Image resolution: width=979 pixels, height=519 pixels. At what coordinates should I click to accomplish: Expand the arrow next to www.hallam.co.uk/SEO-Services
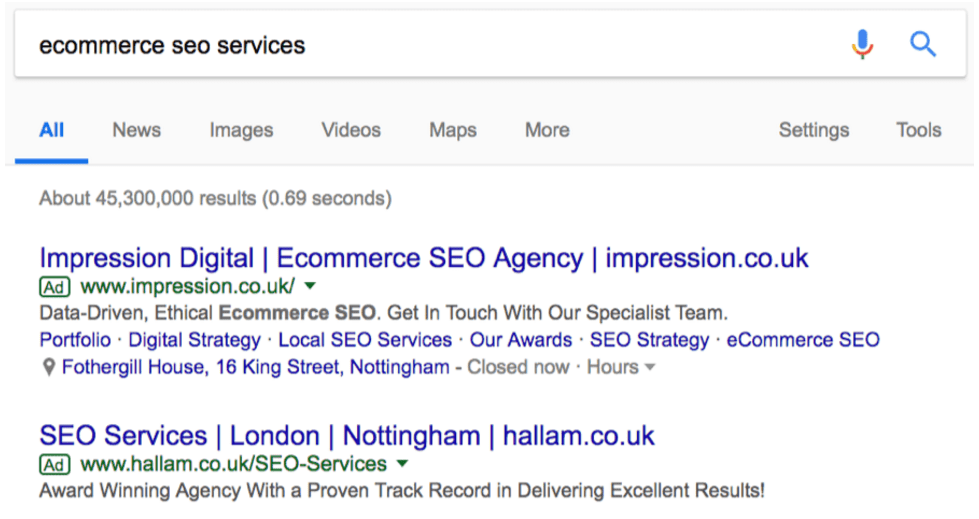[402, 464]
